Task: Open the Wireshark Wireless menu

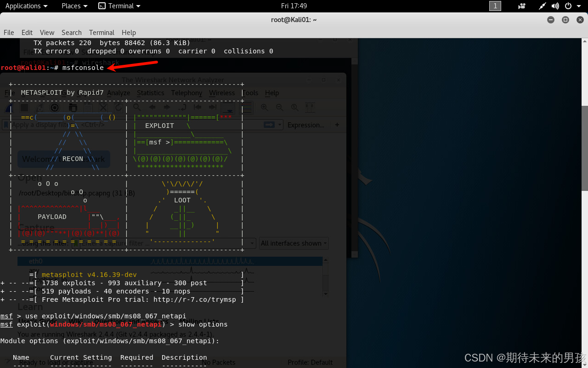Action: click(x=222, y=93)
